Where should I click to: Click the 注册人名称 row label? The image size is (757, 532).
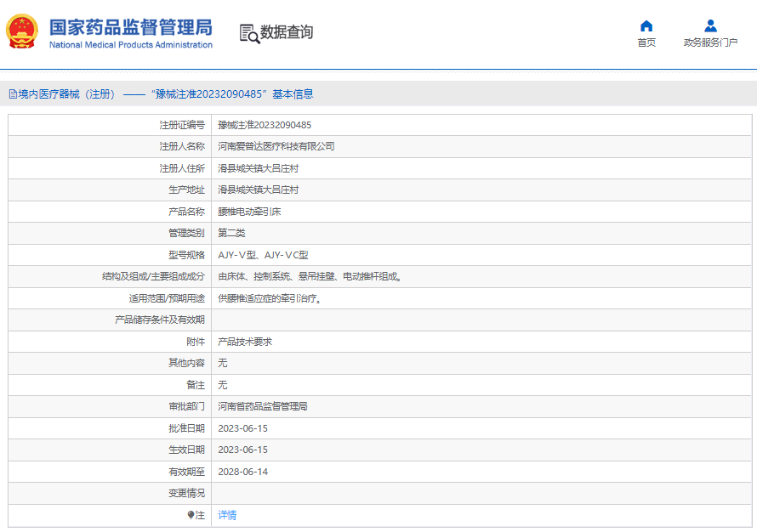(182, 146)
